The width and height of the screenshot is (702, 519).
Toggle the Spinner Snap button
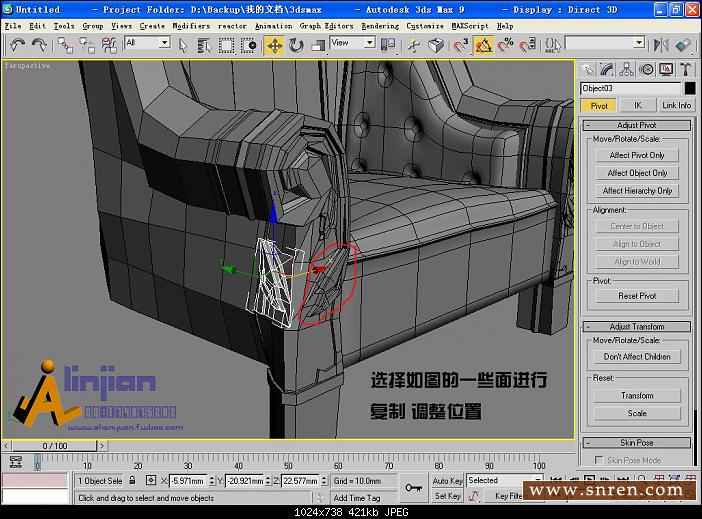point(527,45)
